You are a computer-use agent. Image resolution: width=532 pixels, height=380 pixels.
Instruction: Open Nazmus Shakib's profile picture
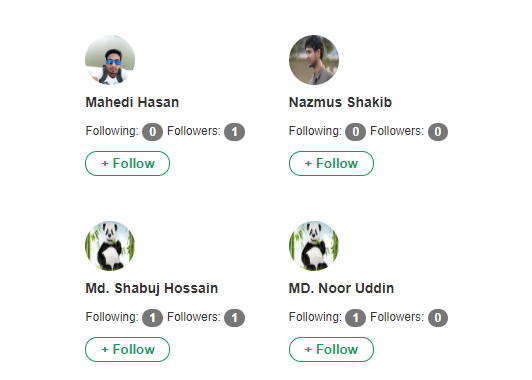coord(314,60)
